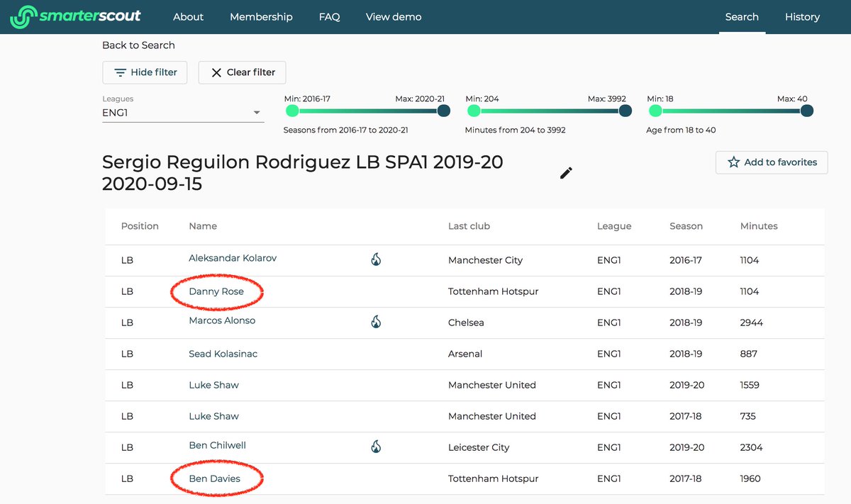Click 'Seasons from 2016-17 to 2020-21' label
This screenshot has width=851, height=504.
click(345, 130)
